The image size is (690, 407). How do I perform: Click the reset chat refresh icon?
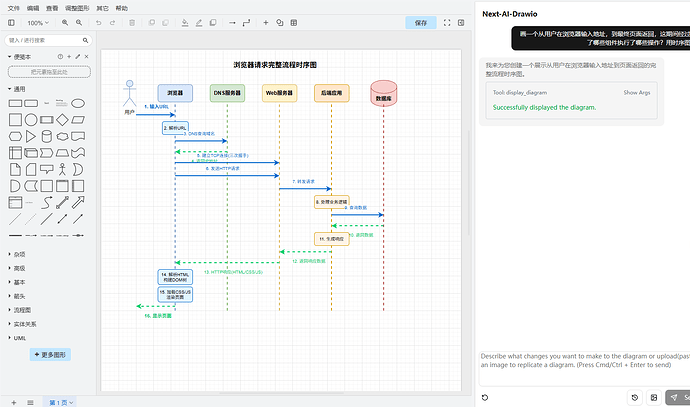coord(485,397)
